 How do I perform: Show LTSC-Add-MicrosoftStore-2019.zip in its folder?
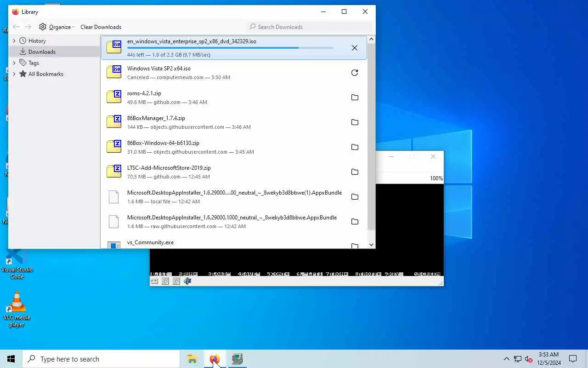pos(355,172)
